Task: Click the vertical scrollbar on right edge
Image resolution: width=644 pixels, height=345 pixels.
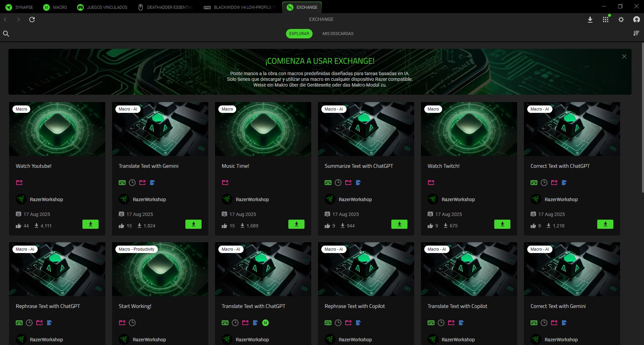Action: [642, 118]
